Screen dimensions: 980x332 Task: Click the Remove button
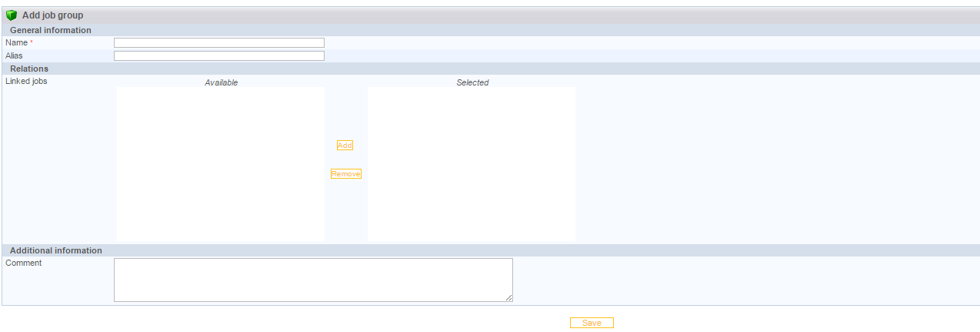(346, 174)
